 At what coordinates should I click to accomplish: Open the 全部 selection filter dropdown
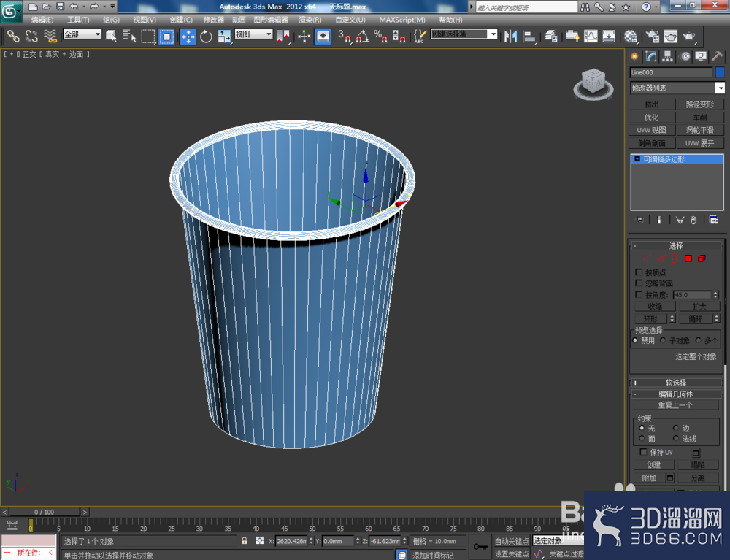tap(82, 34)
